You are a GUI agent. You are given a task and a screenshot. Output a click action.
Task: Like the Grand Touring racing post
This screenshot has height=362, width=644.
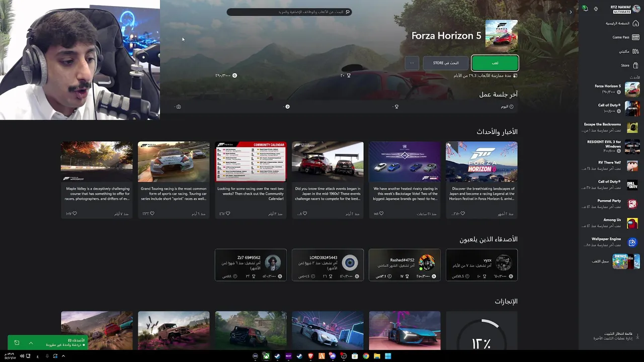tap(152, 214)
